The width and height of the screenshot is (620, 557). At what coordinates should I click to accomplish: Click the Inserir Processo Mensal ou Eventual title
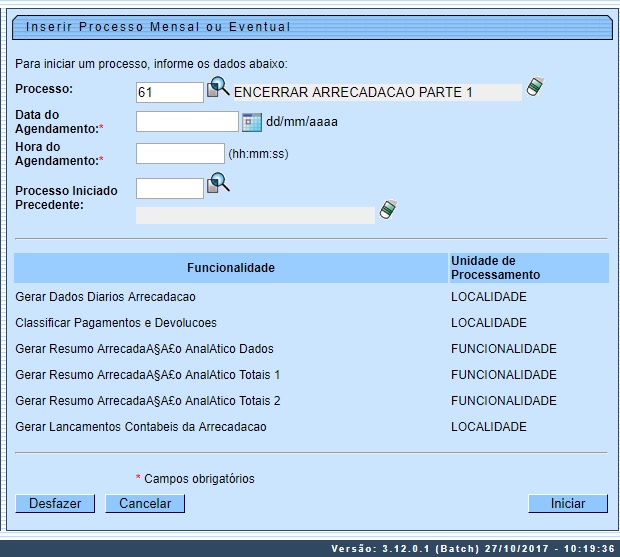[x=158, y=27]
